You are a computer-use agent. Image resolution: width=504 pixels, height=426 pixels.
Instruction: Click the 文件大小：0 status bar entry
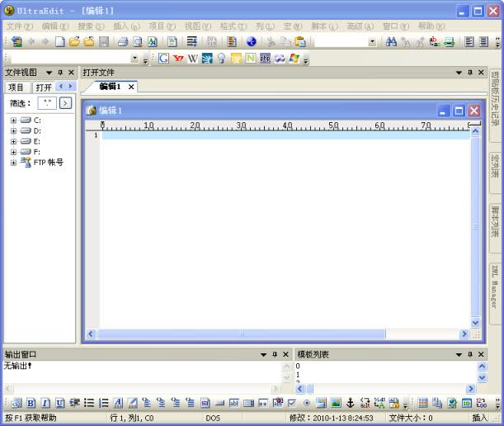(x=411, y=418)
